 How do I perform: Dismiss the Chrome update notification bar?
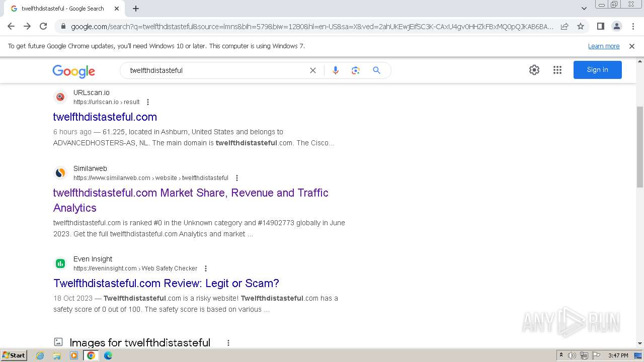632,46
